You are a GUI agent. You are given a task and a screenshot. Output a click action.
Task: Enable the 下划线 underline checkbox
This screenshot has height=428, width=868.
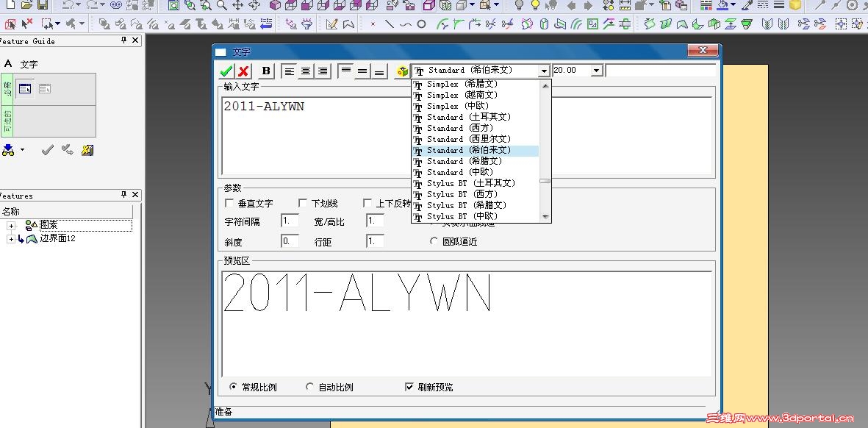point(302,203)
